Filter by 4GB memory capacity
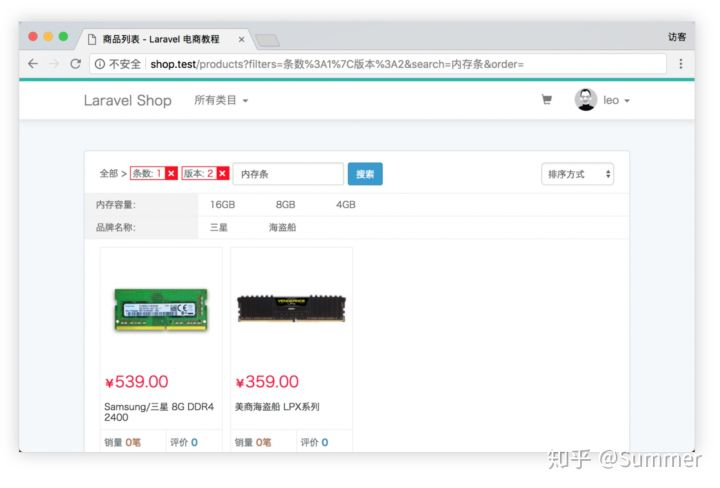The height and width of the screenshot is (488, 720). 346,204
